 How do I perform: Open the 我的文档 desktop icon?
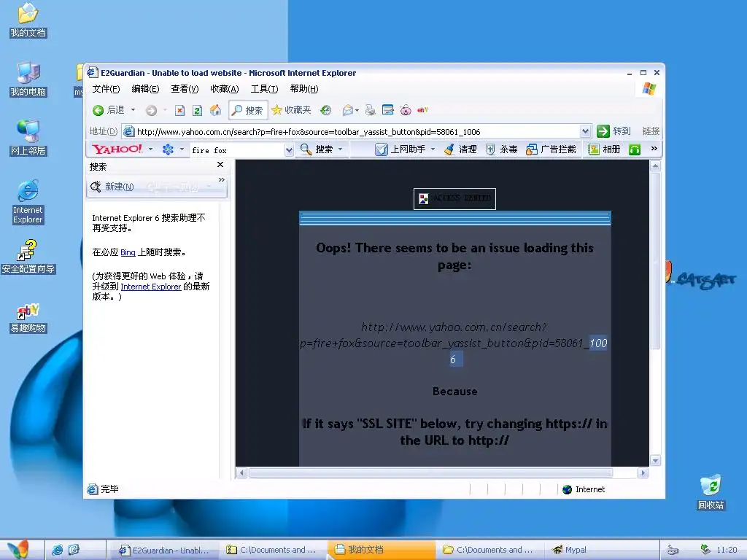(x=28, y=20)
